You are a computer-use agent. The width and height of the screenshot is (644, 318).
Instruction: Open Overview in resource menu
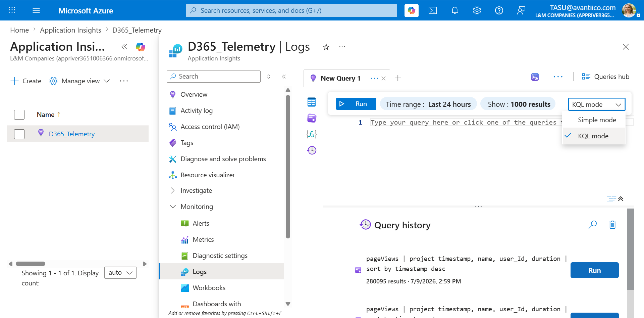194,94
